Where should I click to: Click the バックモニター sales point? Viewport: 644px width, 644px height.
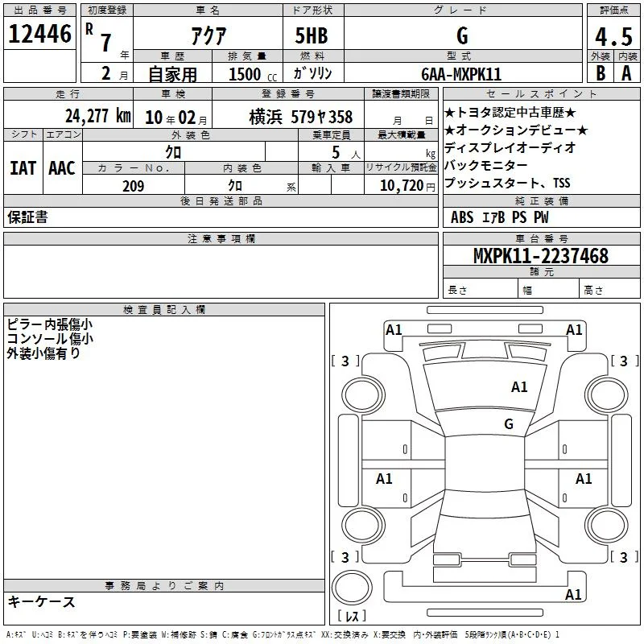pos(486,165)
